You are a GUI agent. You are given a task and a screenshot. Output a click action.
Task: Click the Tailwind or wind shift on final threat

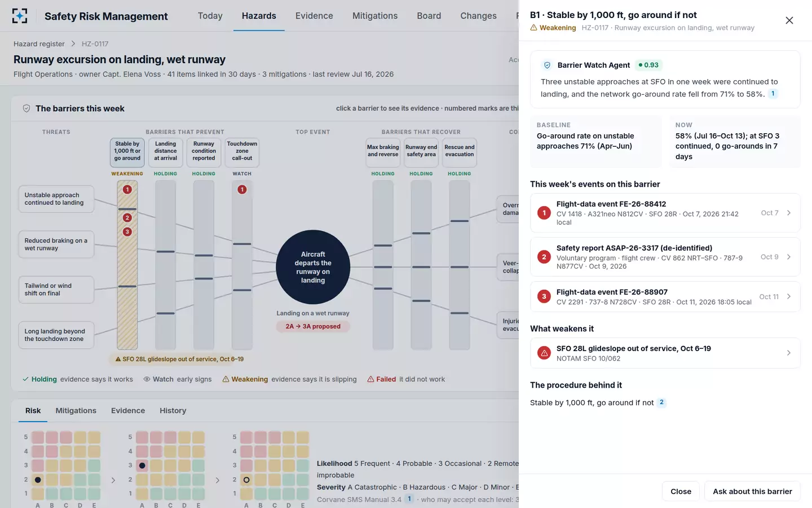[x=56, y=290]
